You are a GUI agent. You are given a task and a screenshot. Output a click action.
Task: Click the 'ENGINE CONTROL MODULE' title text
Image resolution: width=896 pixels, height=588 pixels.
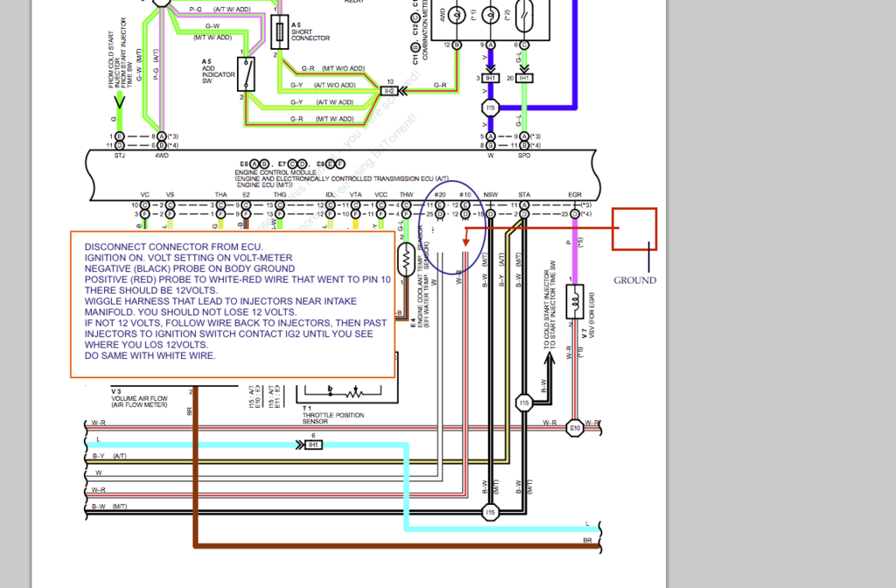276,172
